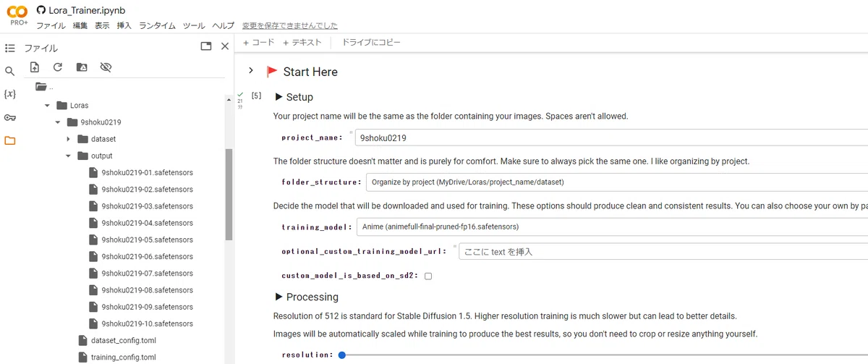Open the ファイル menu

click(x=51, y=25)
